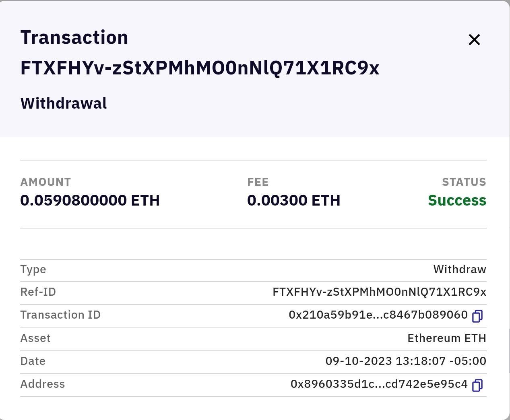The width and height of the screenshot is (510, 420).
Task: Click the 0.00300 ETH fee value
Action: 293,200
